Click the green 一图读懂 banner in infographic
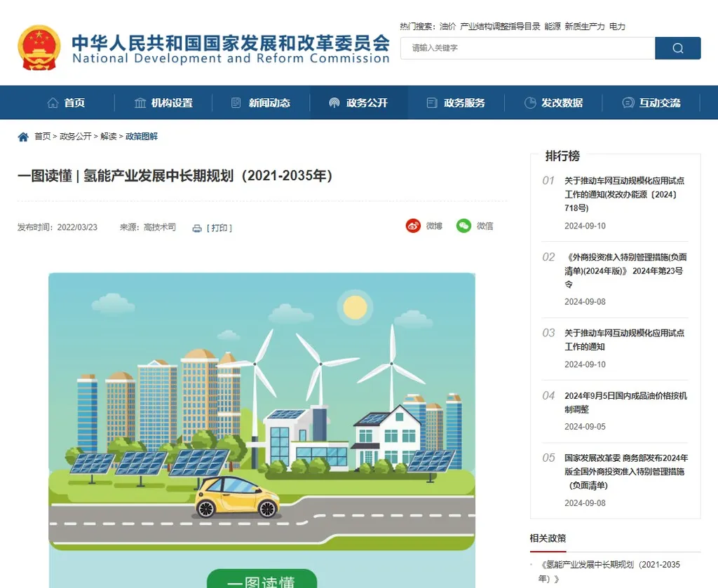The height and width of the screenshot is (588, 718). point(262,580)
